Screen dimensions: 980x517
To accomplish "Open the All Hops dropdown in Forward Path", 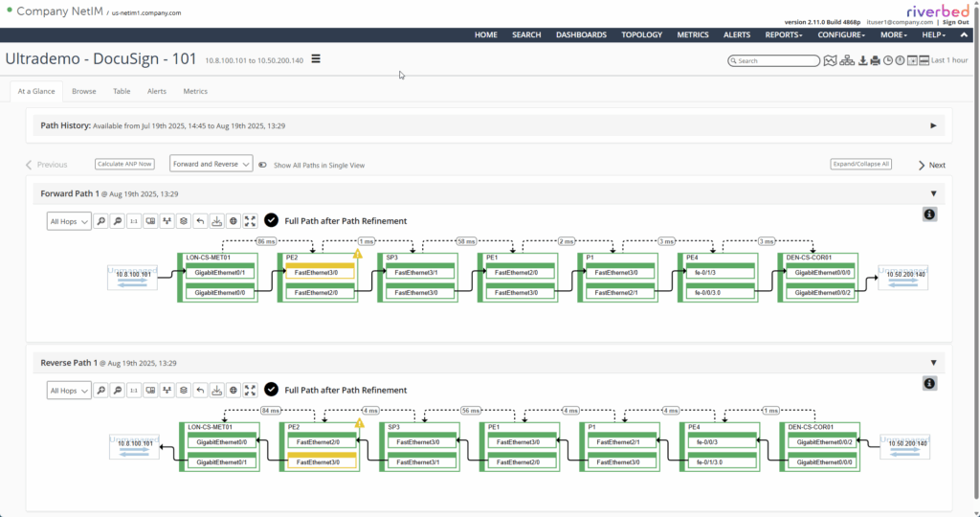I will [x=69, y=221].
